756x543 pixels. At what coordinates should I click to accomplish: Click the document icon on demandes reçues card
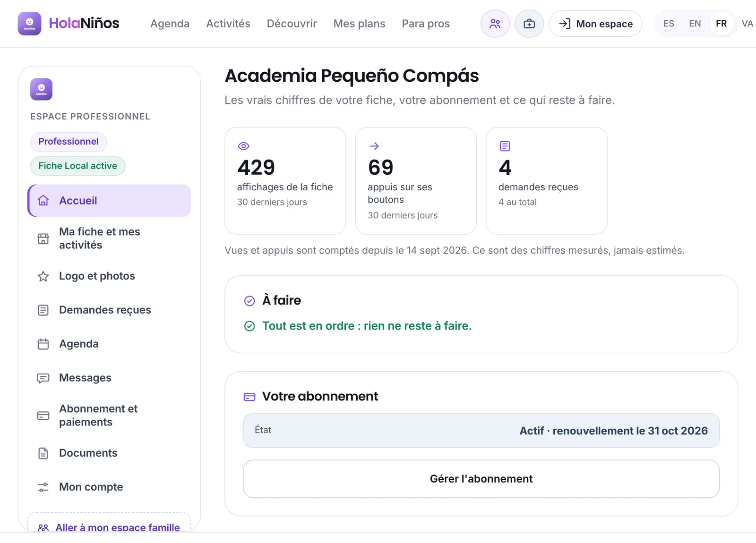pos(505,146)
